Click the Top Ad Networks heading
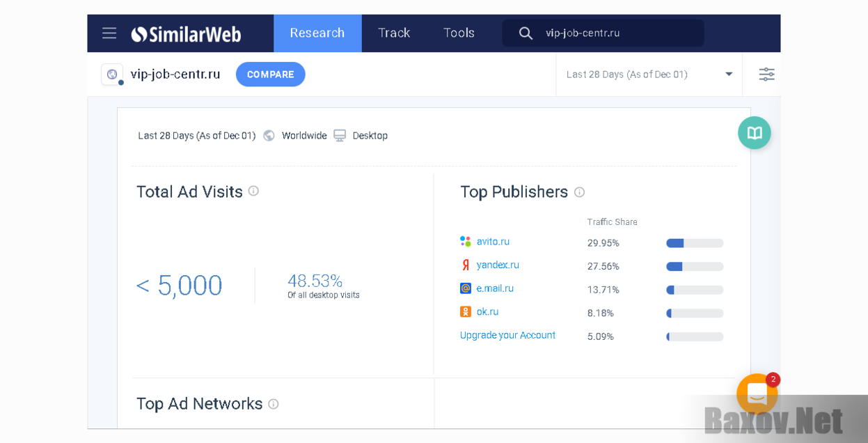This screenshot has width=868, height=443. point(200,404)
